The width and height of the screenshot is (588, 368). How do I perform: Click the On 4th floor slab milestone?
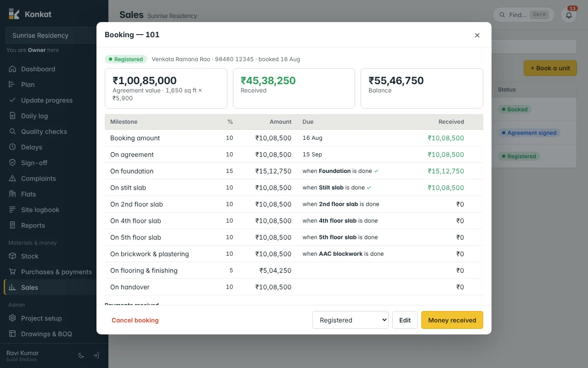pyautogui.click(x=136, y=221)
